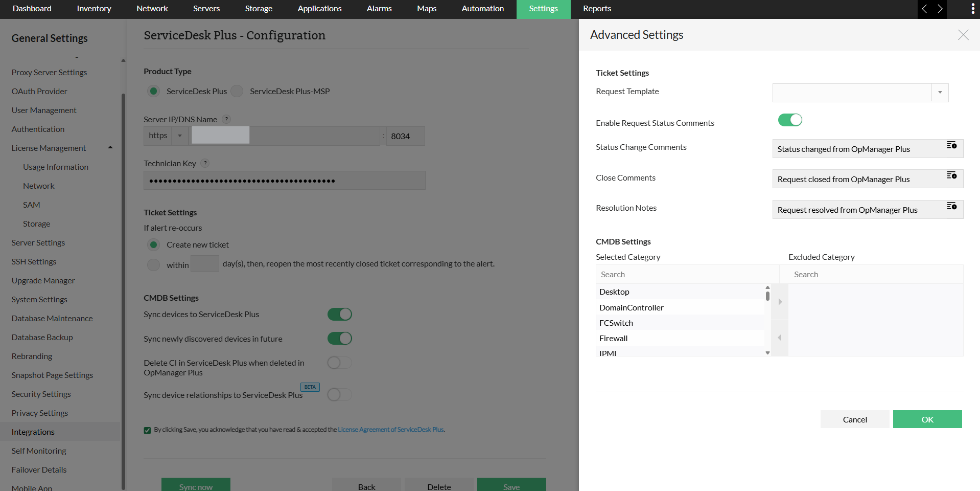Open variable picker for Status Change Comments
The width and height of the screenshot is (980, 491).
click(951, 146)
